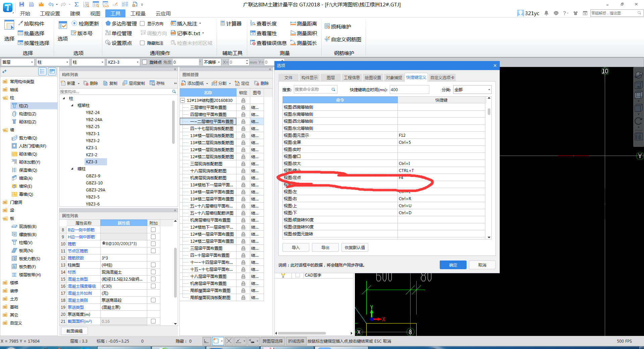The image size is (644, 349).
Task: Click the 快捷键响应时间 400 input field
Action: click(x=409, y=90)
